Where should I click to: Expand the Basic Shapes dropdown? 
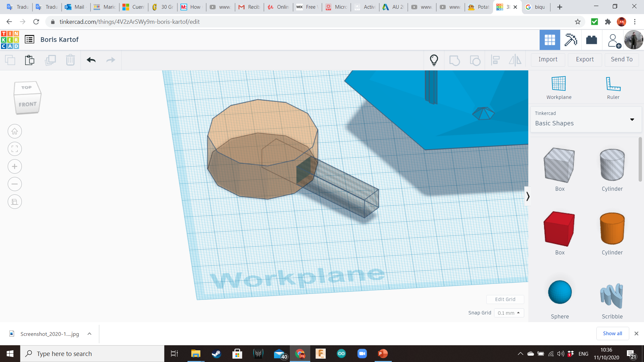(x=632, y=120)
